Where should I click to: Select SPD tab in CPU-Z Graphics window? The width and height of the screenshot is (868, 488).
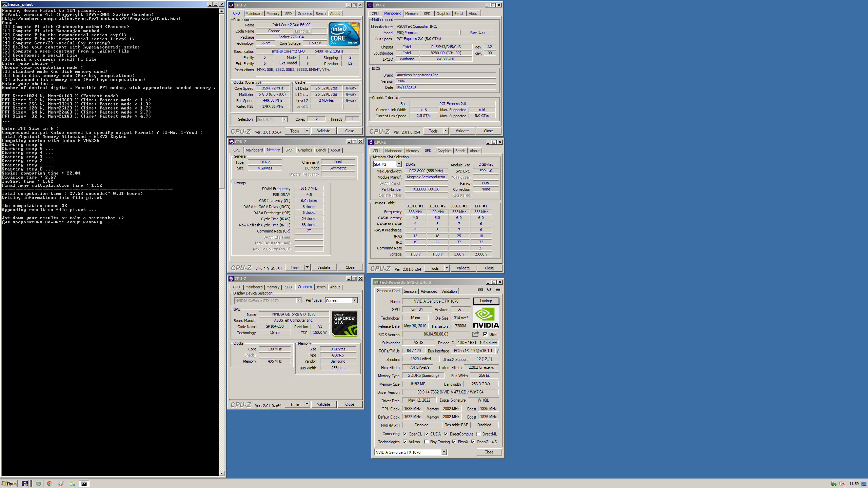pyautogui.click(x=288, y=287)
